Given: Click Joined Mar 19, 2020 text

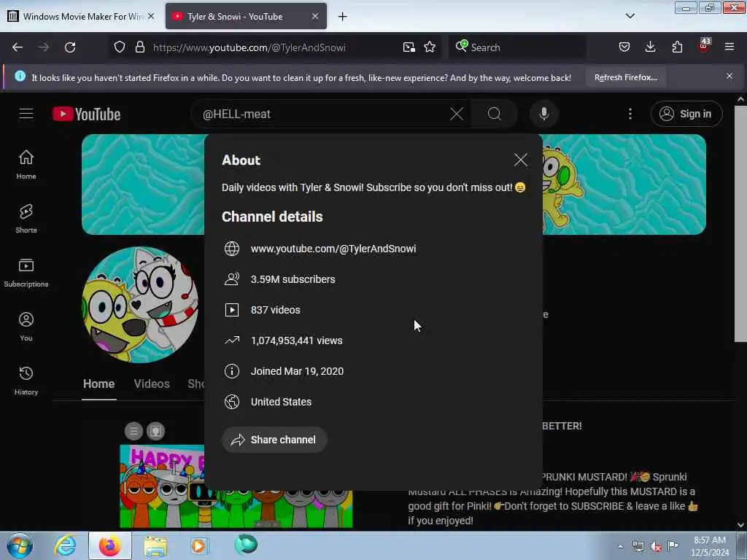Looking at the screenshot, I should coord(298,371).
